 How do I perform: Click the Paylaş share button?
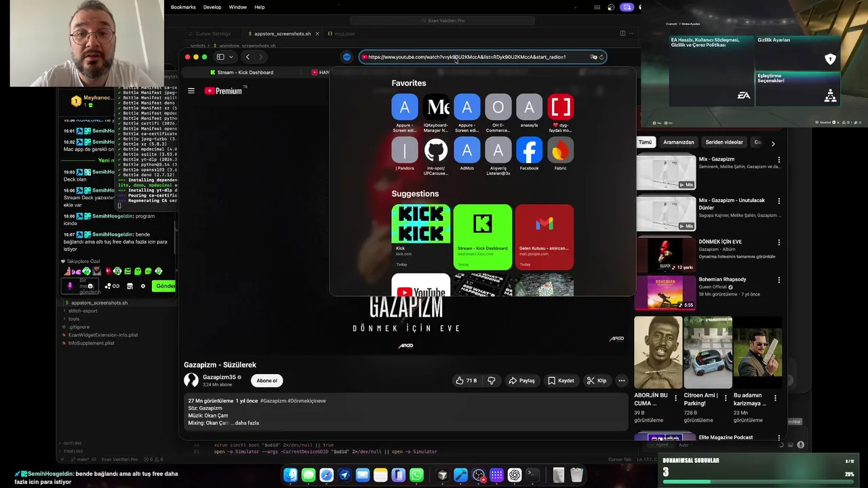coord(521,380)
